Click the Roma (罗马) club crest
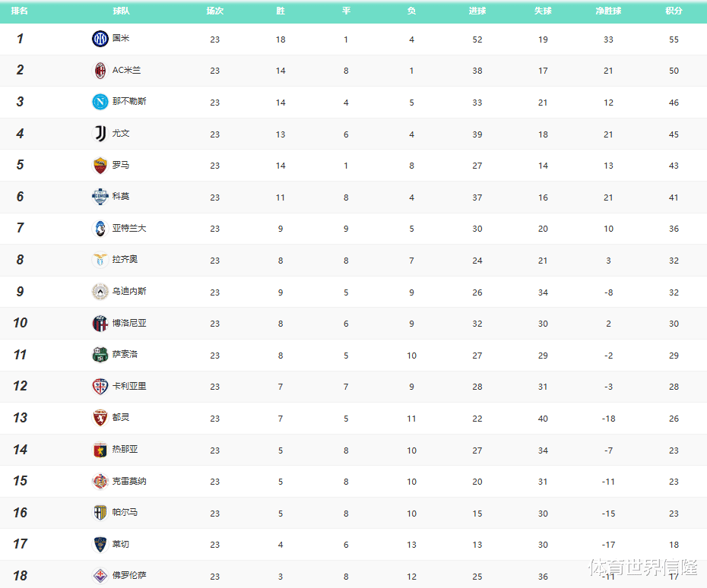 (100, 166)
